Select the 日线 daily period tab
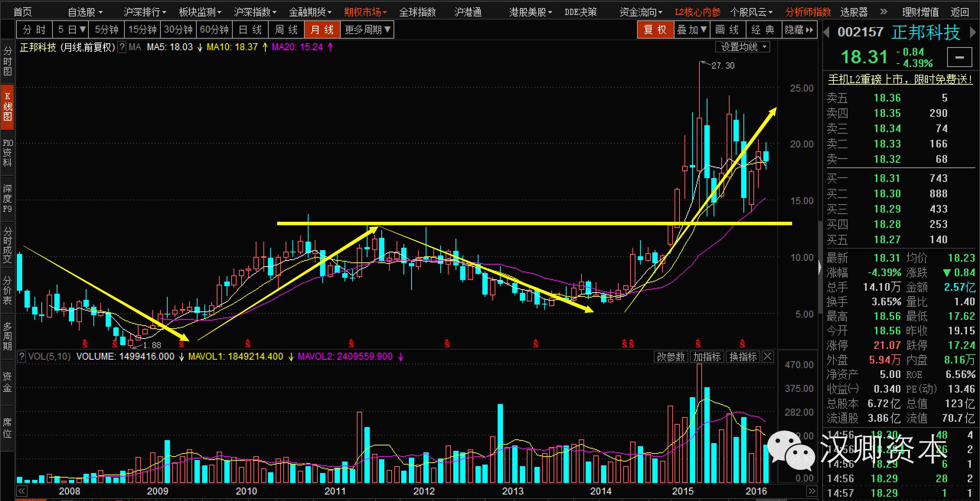Viewport: 980px width, 501px height. pyautogui.click(x=250, y=30)
